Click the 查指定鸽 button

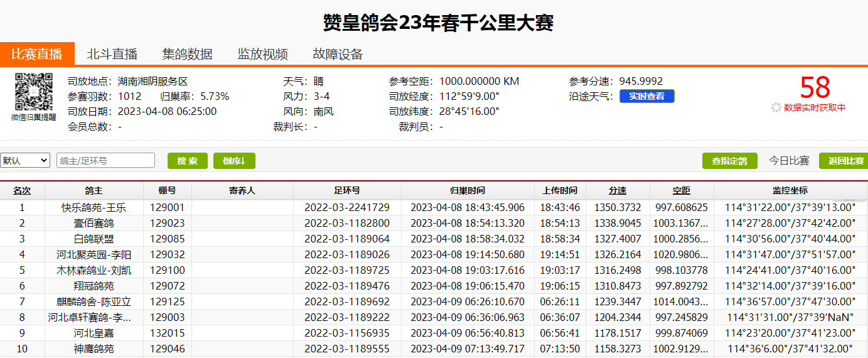click(x=729, y=161)
